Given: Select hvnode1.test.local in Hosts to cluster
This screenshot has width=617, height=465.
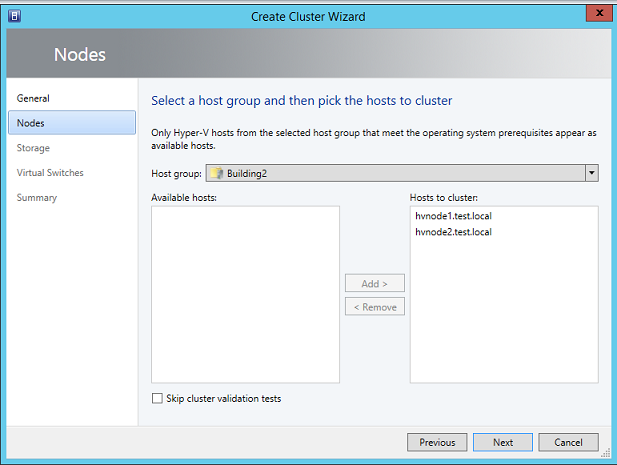Looking at the screenshot, I should pos(453,216).
